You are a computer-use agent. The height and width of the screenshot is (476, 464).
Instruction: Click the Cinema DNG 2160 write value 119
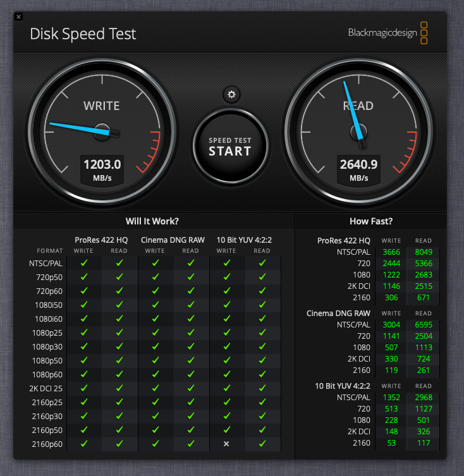click(391, 370)
